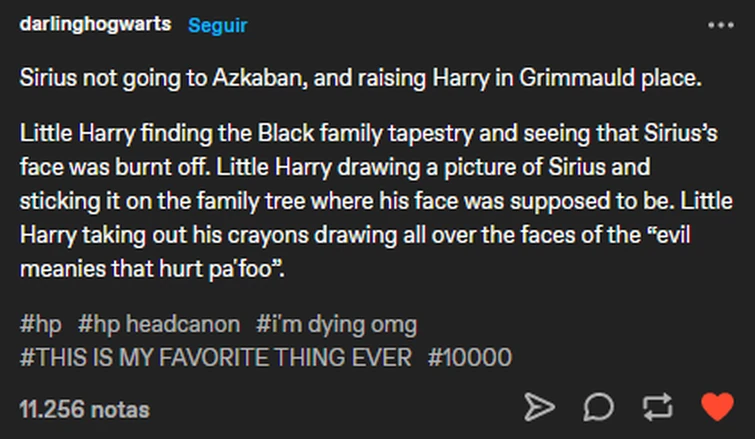Share the post via paper plane icon
Viewport: 755px width, 439px height.
(540, 407)
